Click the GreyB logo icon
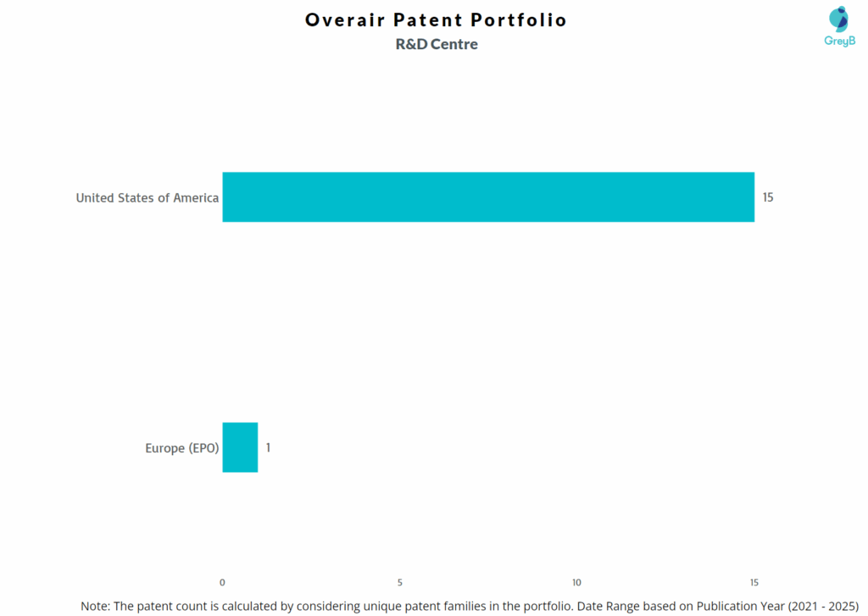 (x=838, y=19)
